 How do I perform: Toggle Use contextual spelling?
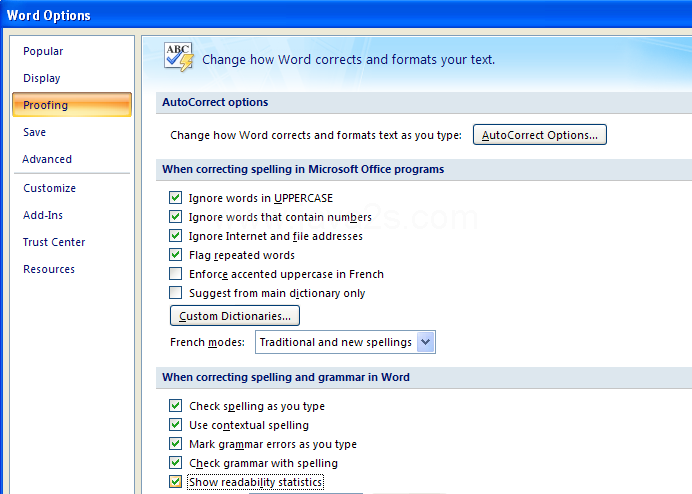pyautogui.click(x=175, y=424)
